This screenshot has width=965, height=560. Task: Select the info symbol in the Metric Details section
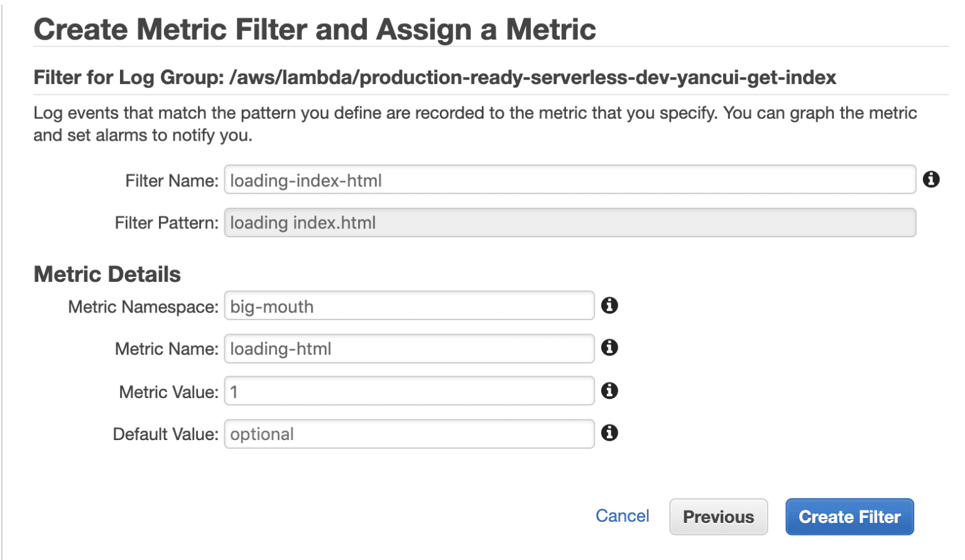coord(609,306)
